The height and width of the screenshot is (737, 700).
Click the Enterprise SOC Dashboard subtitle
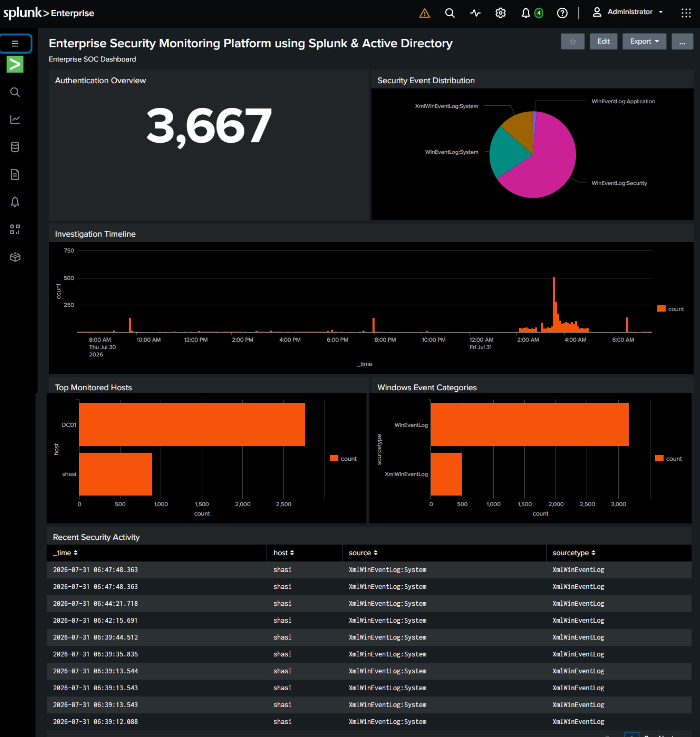[x=92, y=59]
